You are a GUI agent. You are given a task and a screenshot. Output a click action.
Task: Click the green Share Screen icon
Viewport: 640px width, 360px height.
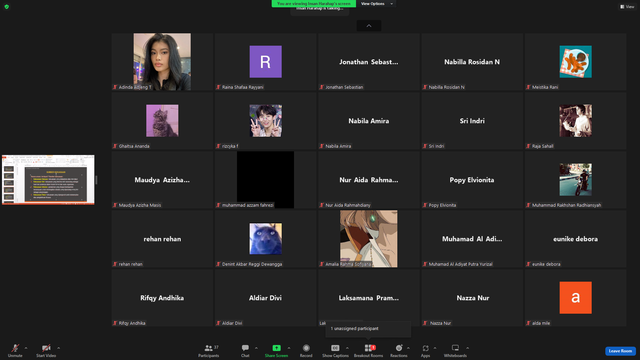276,348
